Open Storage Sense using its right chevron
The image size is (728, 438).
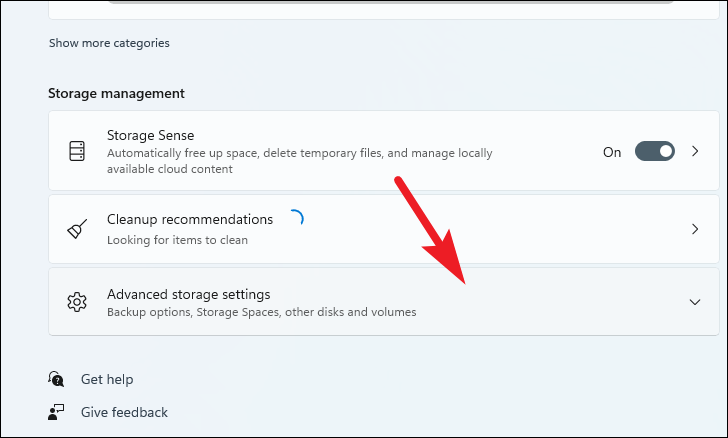(x=696, y=152)
